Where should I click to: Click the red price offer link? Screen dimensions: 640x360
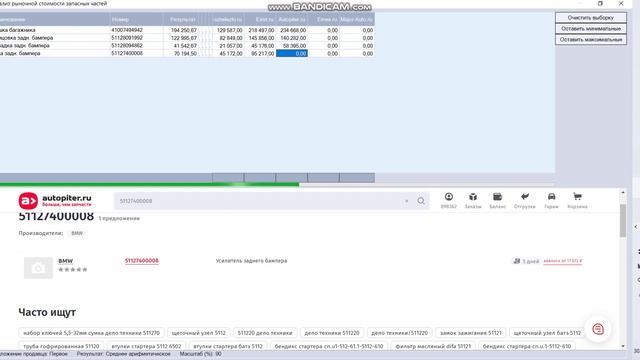562,261
